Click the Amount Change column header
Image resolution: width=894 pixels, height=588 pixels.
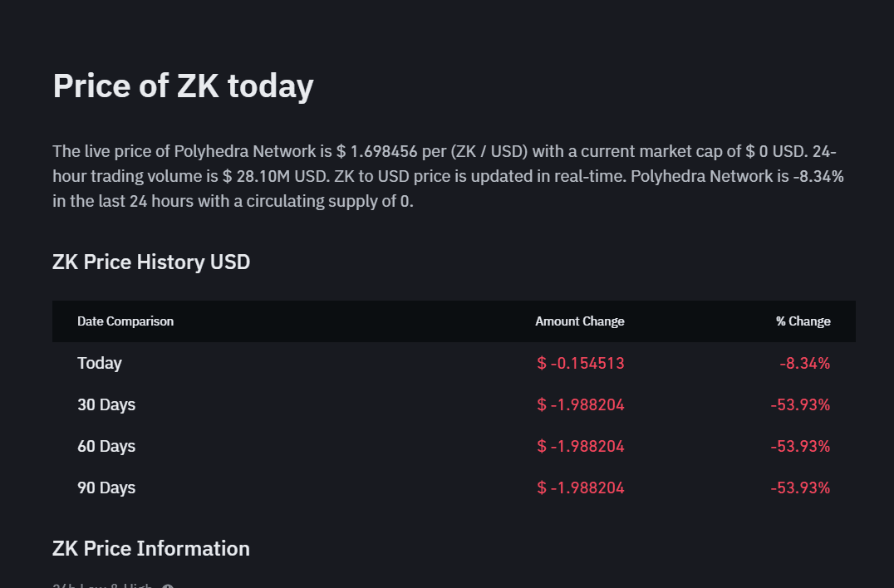(580, 321)
